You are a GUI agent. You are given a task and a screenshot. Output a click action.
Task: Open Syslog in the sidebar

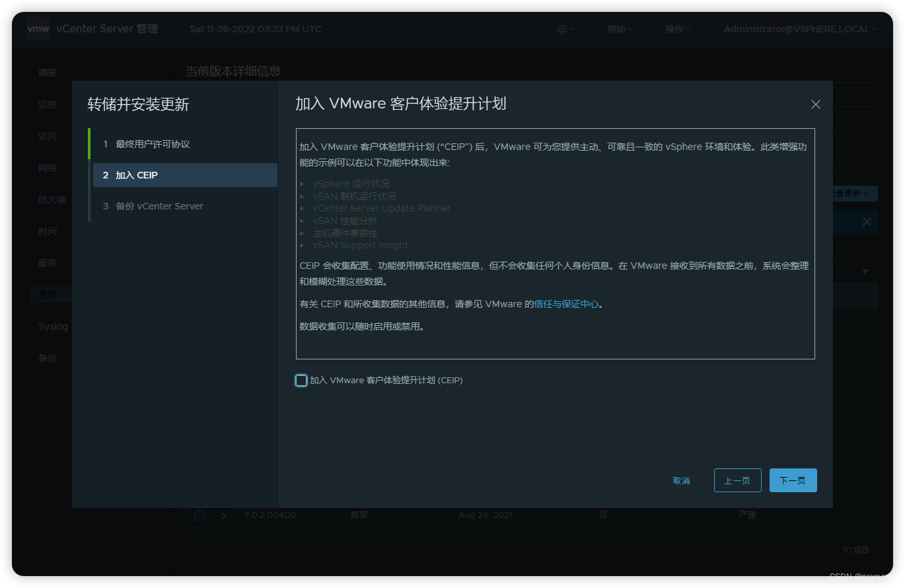point(53,326)
